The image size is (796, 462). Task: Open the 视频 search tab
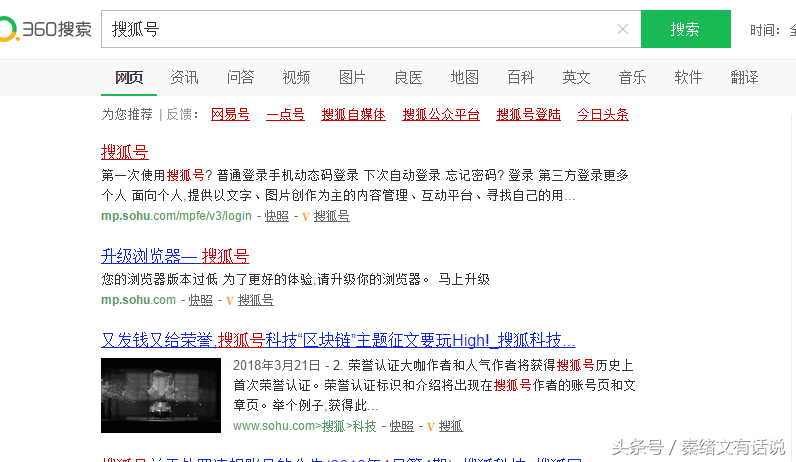pos(296,77)
